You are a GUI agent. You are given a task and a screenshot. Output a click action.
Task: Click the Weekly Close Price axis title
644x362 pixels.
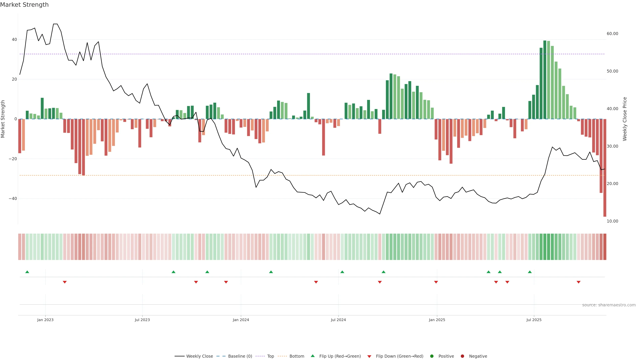[x=625, y=119]
